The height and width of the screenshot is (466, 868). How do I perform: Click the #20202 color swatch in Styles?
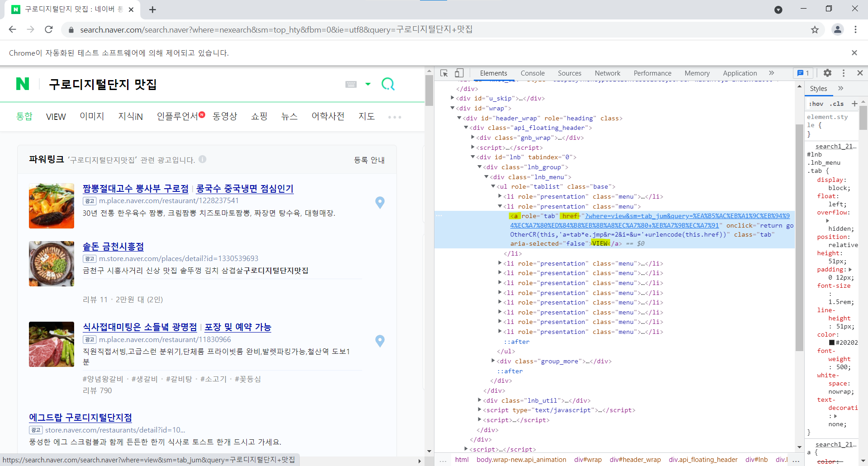click(832, 342)
